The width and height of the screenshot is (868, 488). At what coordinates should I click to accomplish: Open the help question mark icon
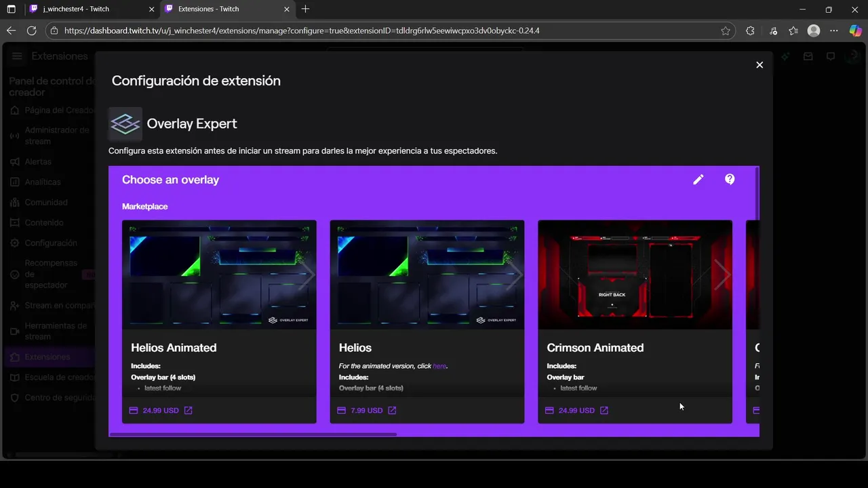pos(730,180)
